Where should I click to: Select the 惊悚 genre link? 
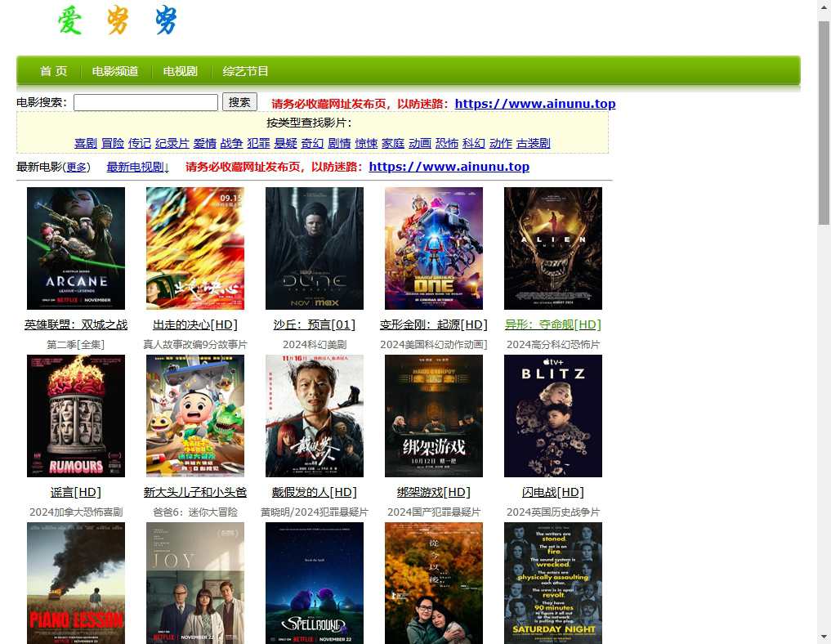tap(366, 143)
